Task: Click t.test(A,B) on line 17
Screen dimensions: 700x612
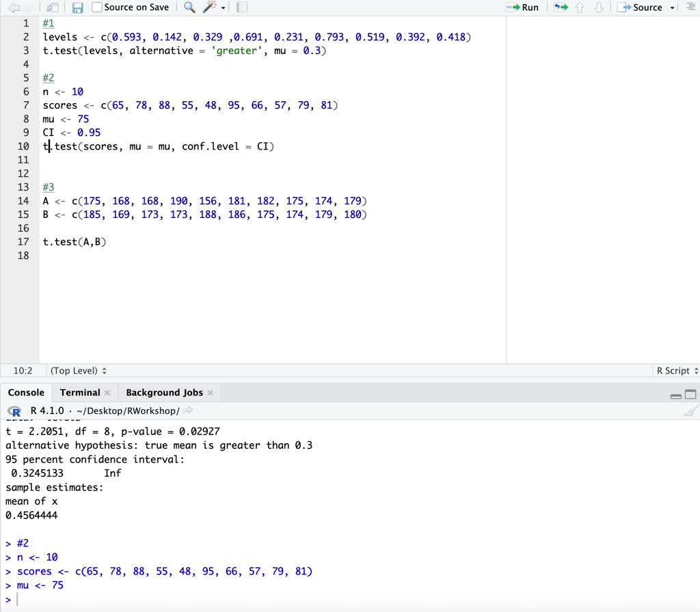Action: (x=74, y=242)
